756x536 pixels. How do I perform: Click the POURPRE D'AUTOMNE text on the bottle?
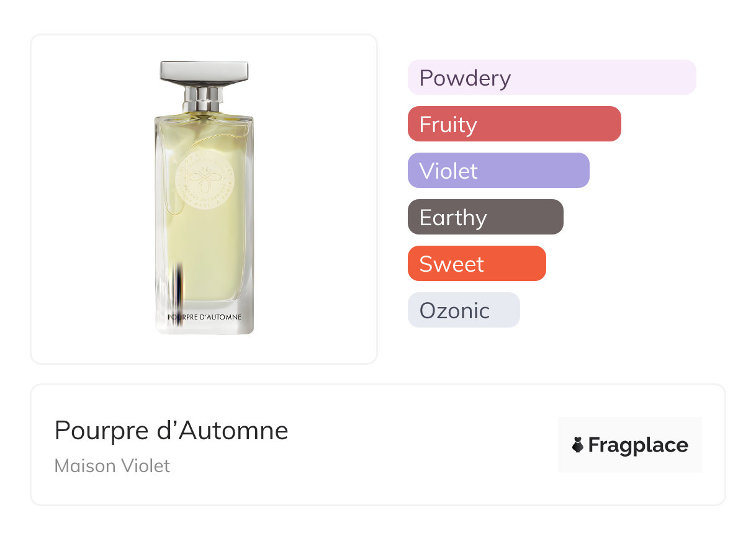[205, 317]
